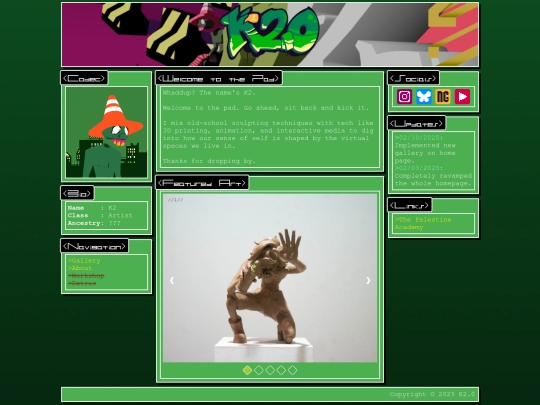540x405 pixels.
Task: Click the clay sculpture featured image
Action: [x=270, y=278]
